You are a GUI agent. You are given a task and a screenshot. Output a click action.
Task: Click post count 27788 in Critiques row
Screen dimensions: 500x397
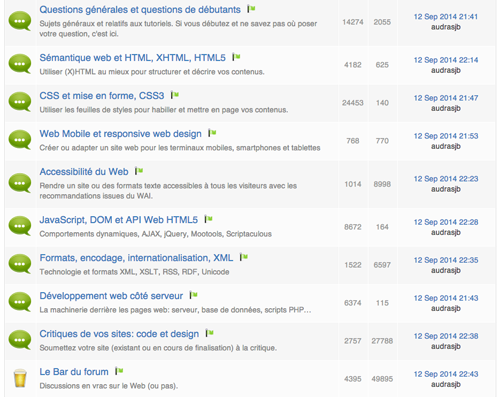pos(382,341)
